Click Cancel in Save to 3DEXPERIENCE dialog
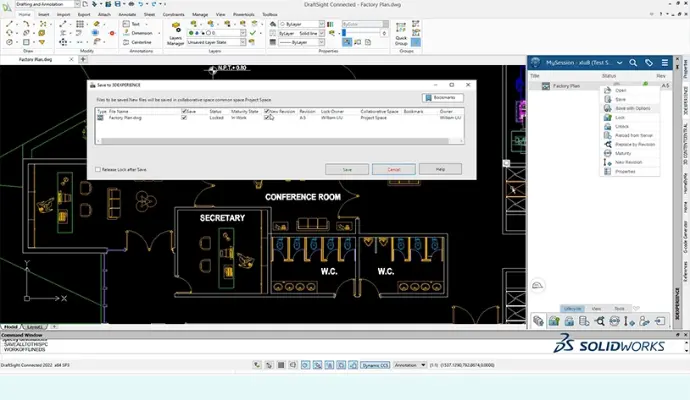The height and width of the screenshot is (400, 690). pyautogui.click(x=393, y=169)
